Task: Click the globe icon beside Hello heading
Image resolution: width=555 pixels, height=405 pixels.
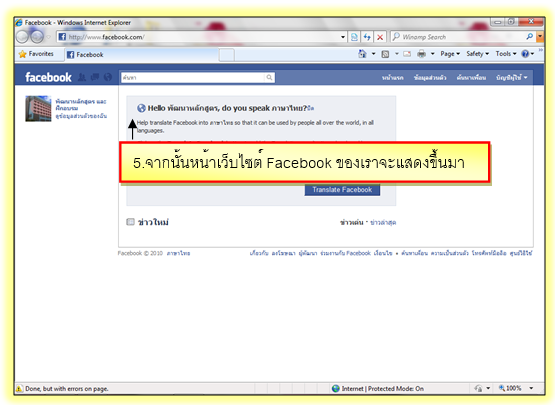Action: pos(141,108)
